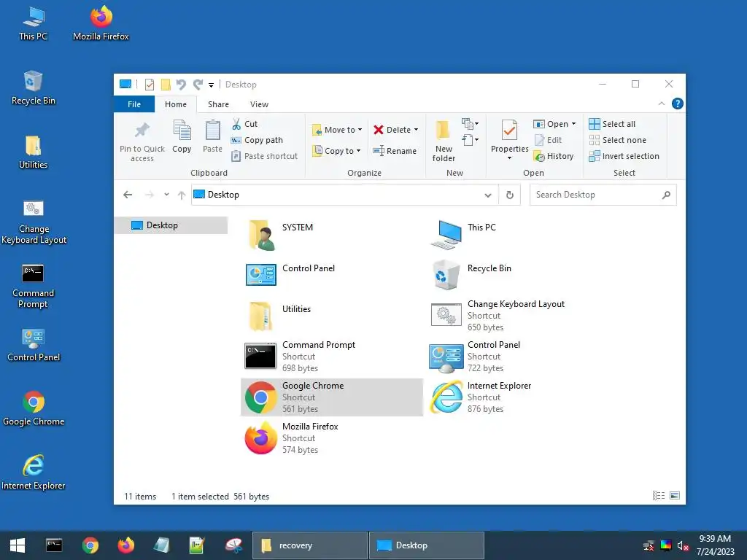Click the muted volume tray icon
Screen dimensions: 747x560
coord(683,545)
